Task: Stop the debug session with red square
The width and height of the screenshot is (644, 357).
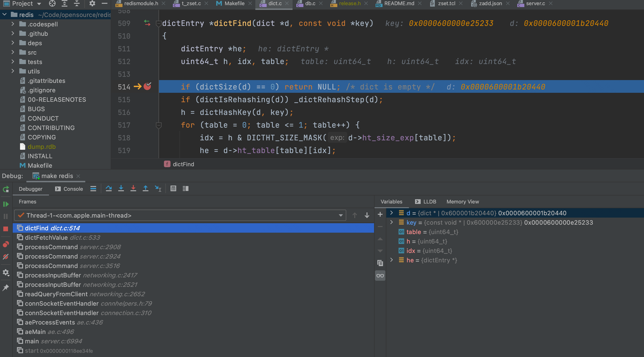Action: click(x=6, y=229)
